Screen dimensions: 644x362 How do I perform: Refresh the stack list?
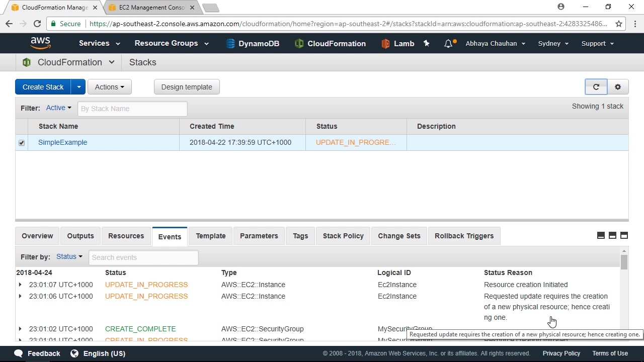coord(596,87)
